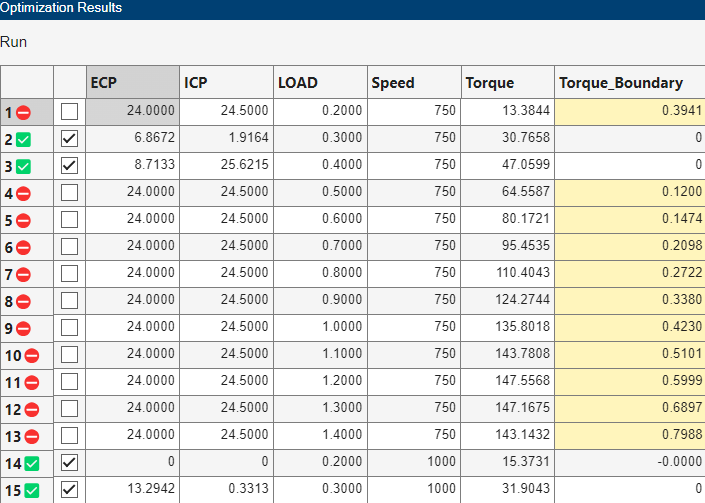This screenshot has height=503, width=705.
Task: Click Torque value 15.3731 in row 14
Action: [526, 461]
